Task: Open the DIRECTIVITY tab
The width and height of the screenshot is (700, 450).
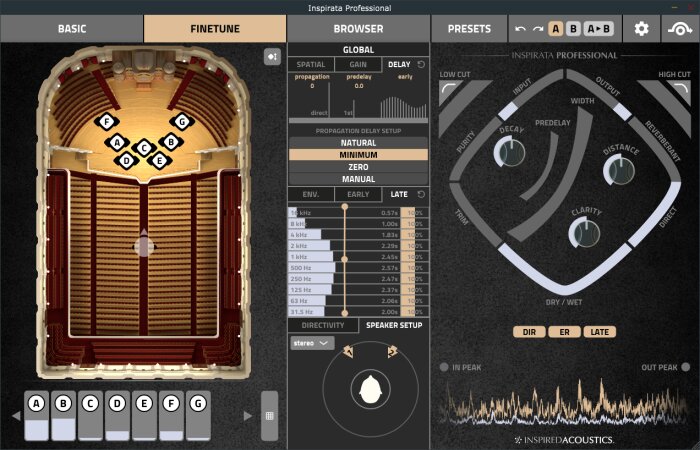Action: (323, 325)
